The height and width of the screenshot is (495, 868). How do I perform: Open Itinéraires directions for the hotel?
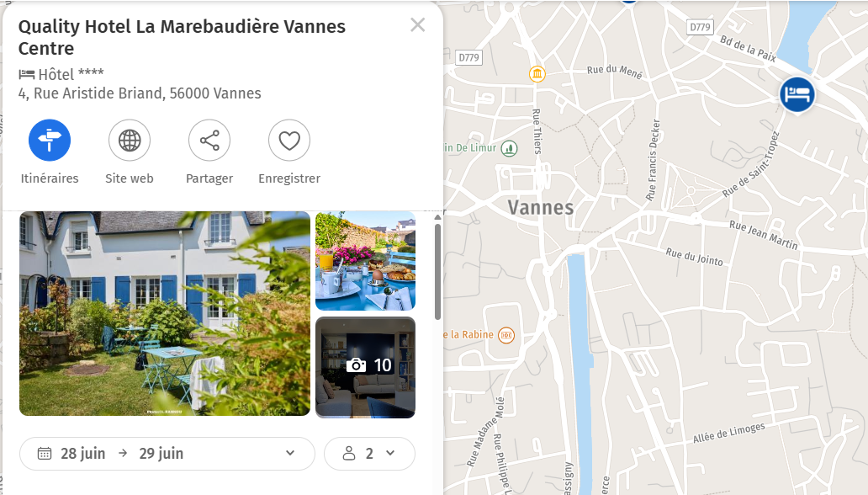click(50, 141)
